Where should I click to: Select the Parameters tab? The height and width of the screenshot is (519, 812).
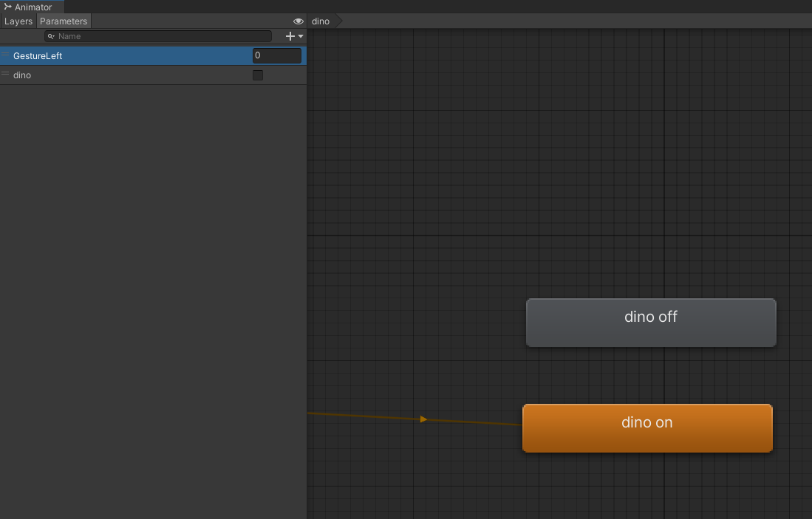tap(64, 21)
